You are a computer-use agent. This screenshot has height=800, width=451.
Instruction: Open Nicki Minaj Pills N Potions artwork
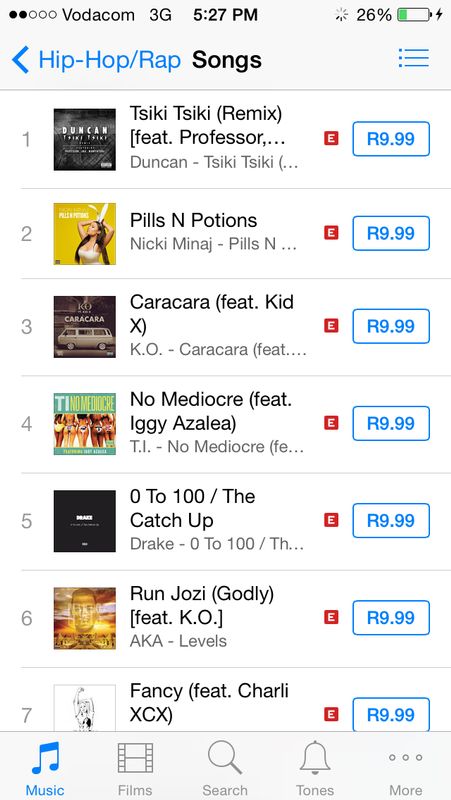[85, 234]
